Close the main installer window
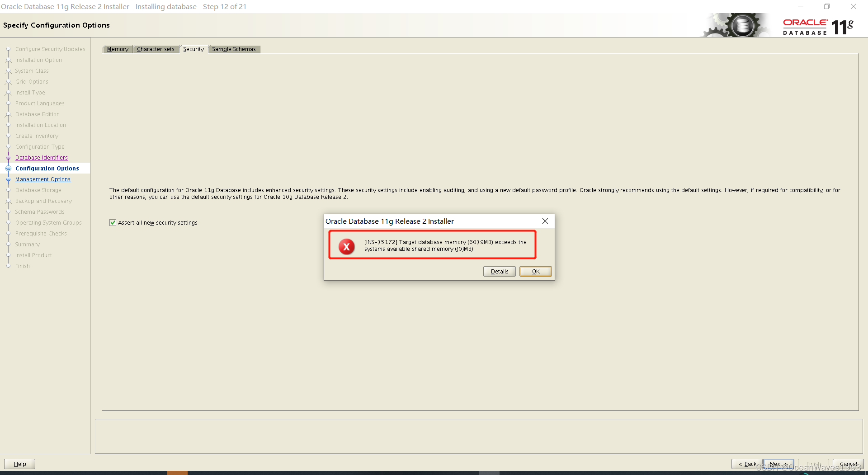 (x=854, y=6)
